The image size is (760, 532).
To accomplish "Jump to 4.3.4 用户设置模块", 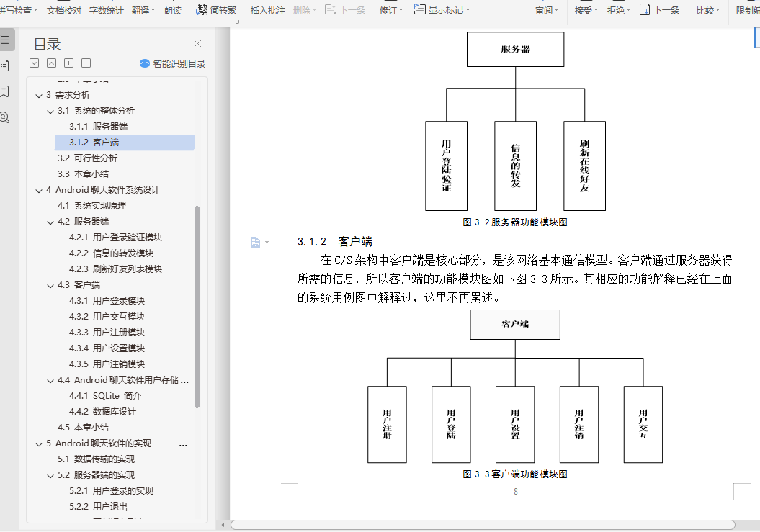I will tap(107, 348).
